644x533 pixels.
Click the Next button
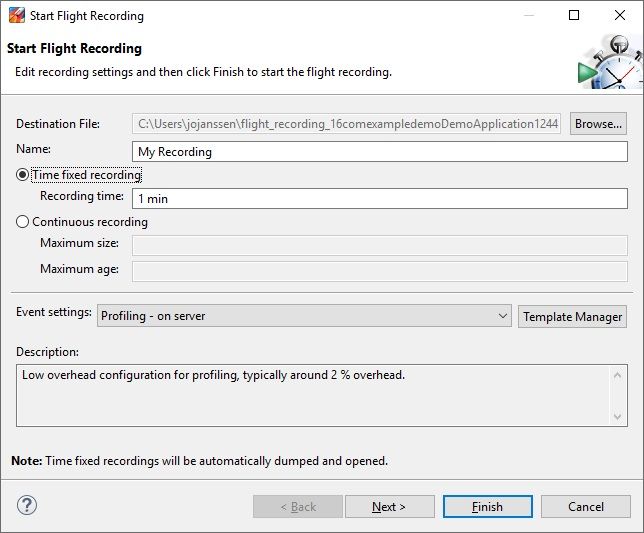point(389,506)
